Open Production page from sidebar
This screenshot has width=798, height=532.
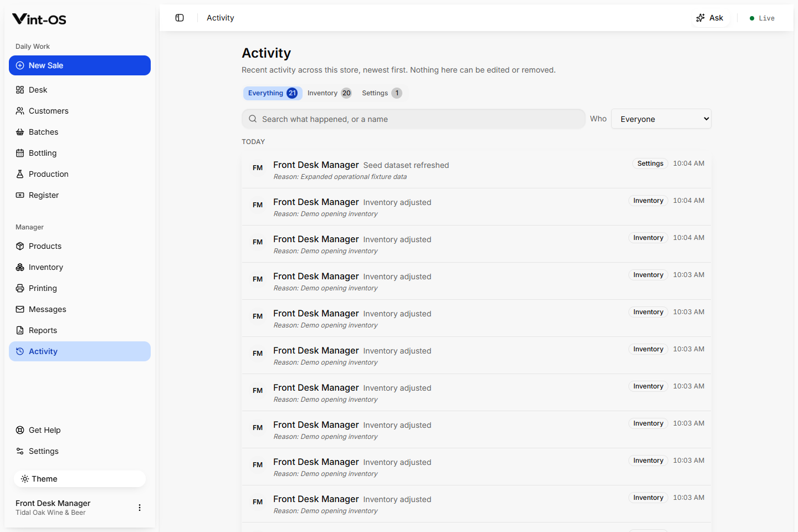80,174
